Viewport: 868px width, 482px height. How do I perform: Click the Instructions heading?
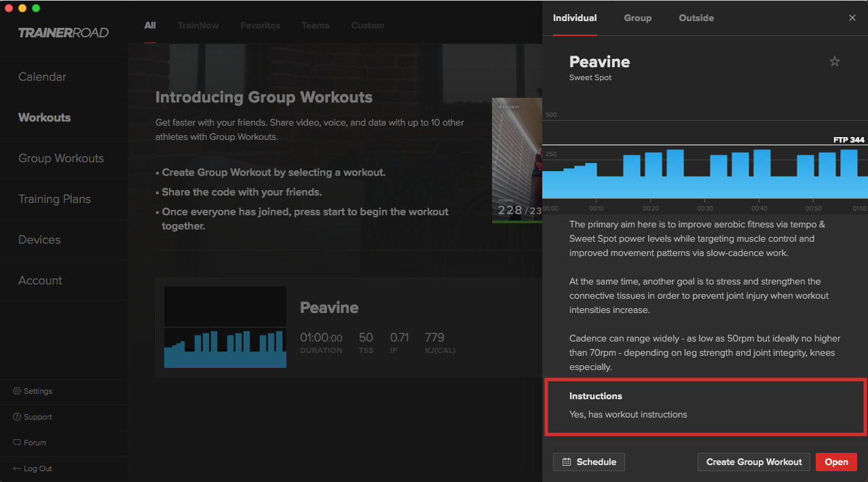coord(596,396)
